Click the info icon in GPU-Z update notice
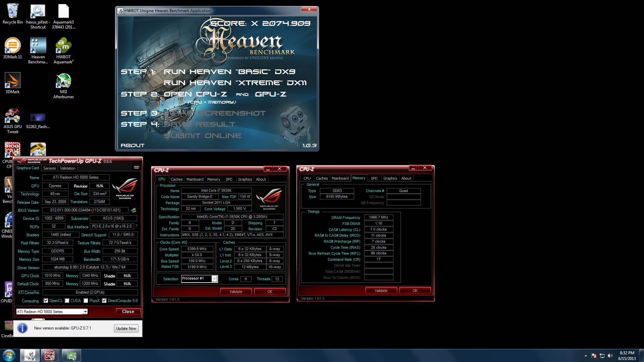 [x=22, y=328]
